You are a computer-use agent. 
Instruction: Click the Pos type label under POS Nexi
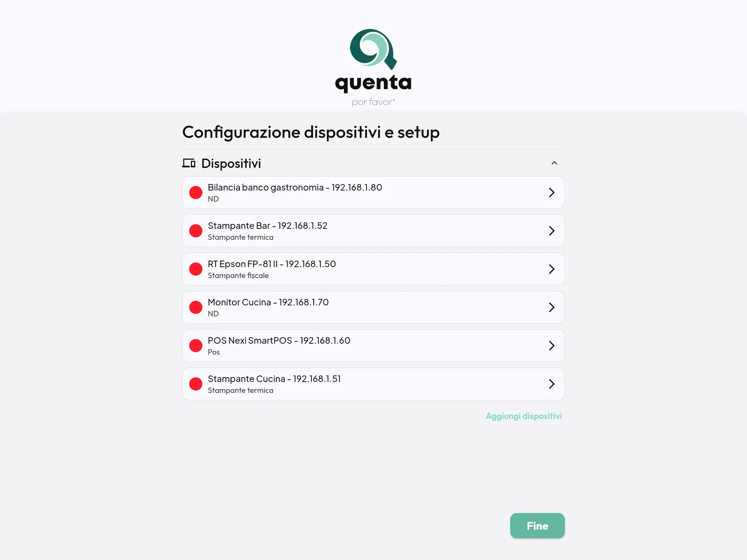214,352
